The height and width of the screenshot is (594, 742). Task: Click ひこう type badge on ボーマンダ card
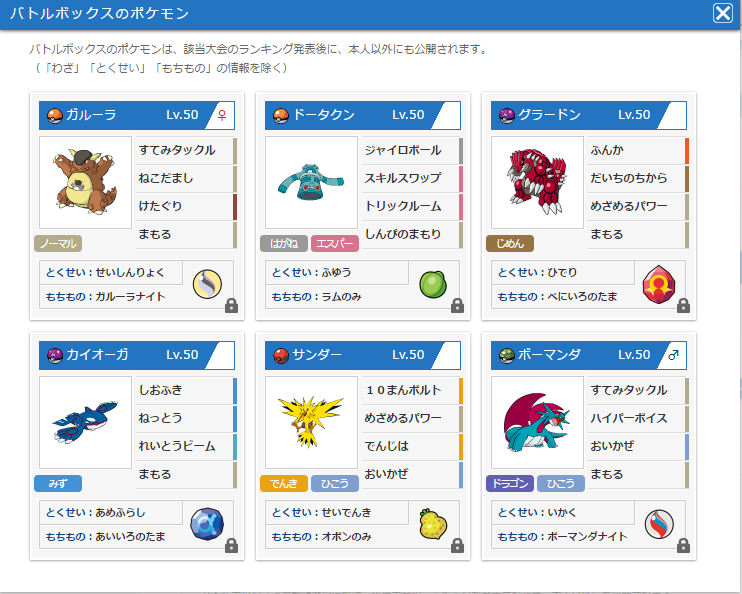click(x=561, y=483)
